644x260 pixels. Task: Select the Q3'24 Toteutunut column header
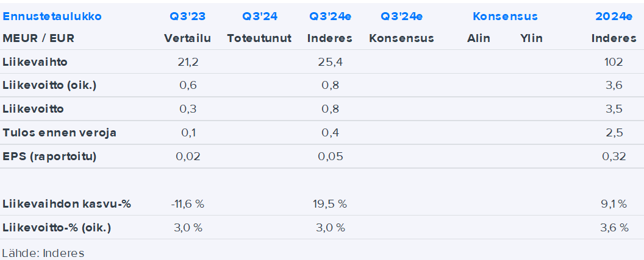point(259,16)
